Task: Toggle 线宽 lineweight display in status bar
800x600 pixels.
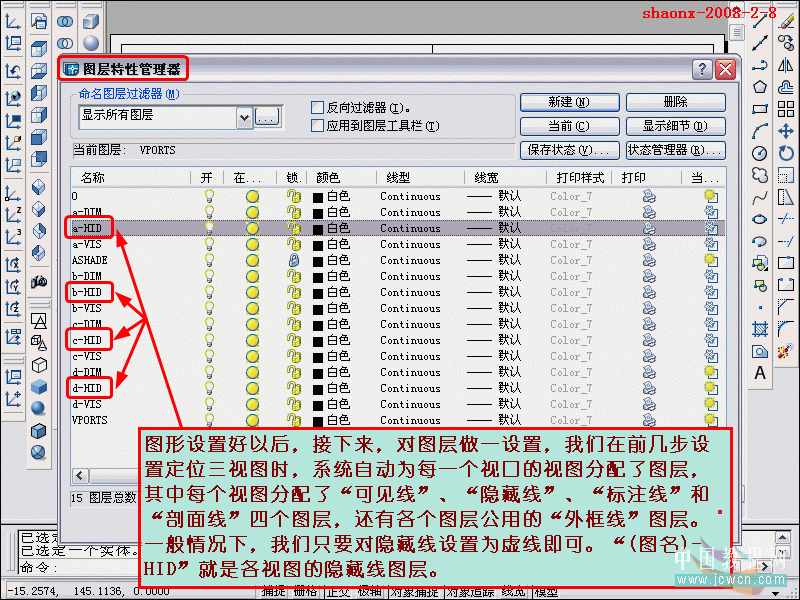Action: [x=513, y=592]
